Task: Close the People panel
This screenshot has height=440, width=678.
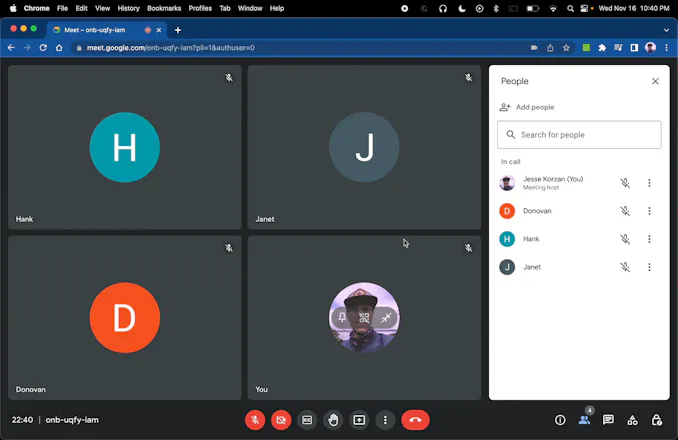Action: (655, 81)
